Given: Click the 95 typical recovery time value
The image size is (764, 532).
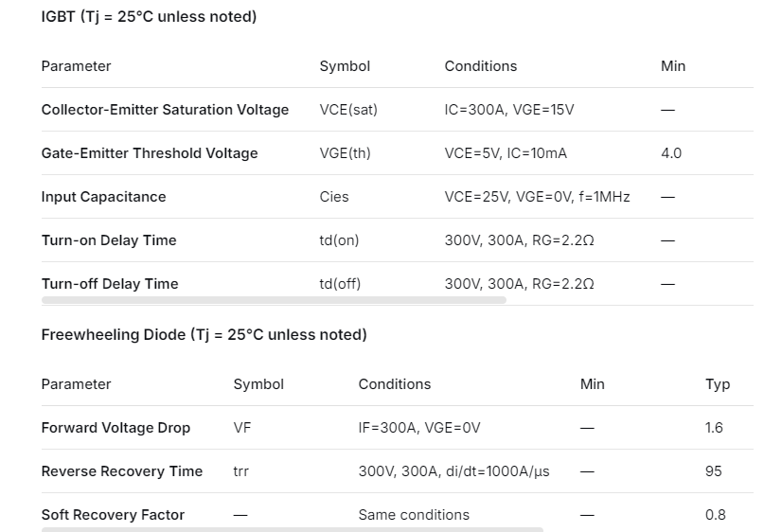Looking at the screenshot, I should click(714, 471).
